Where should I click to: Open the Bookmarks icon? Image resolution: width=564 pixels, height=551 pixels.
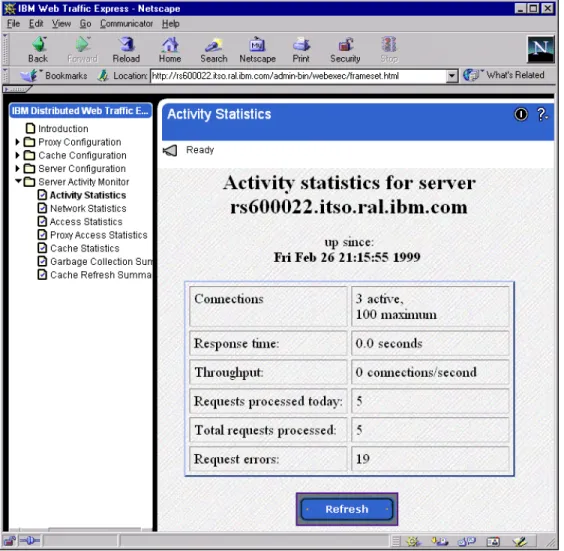pos(29,76)
